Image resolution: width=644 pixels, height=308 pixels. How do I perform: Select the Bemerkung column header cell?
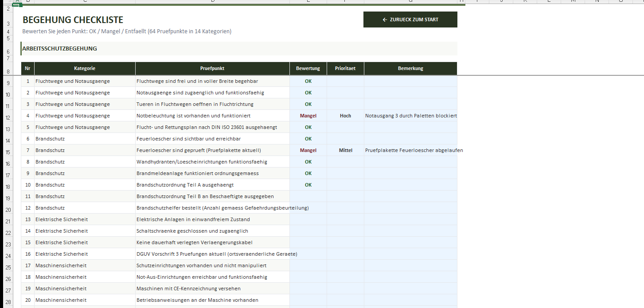point(410,68)
